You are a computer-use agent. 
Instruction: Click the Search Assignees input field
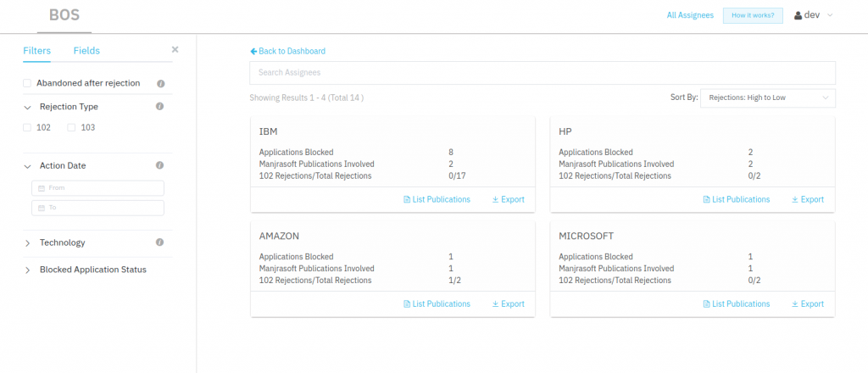(x=542, y=73)
